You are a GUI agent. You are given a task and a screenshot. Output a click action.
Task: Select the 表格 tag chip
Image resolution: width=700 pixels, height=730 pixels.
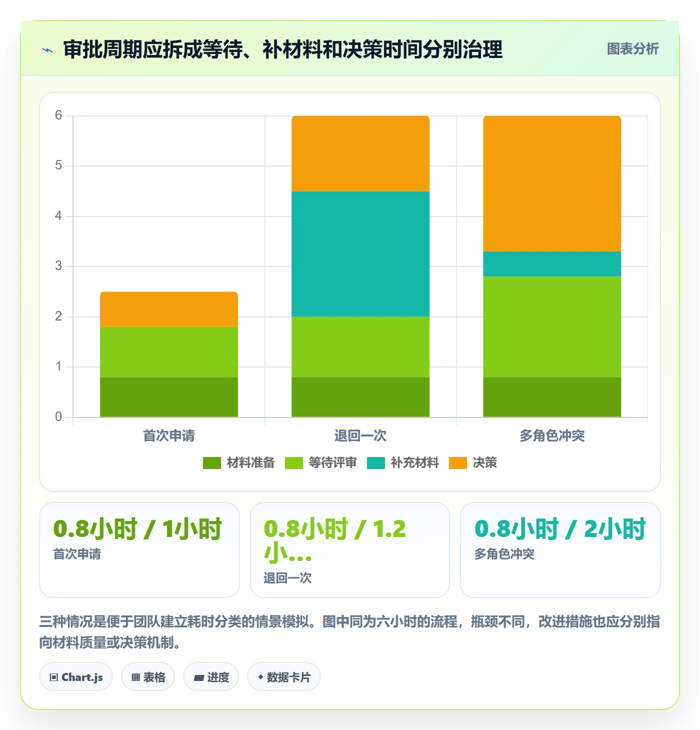coord(148,677)
